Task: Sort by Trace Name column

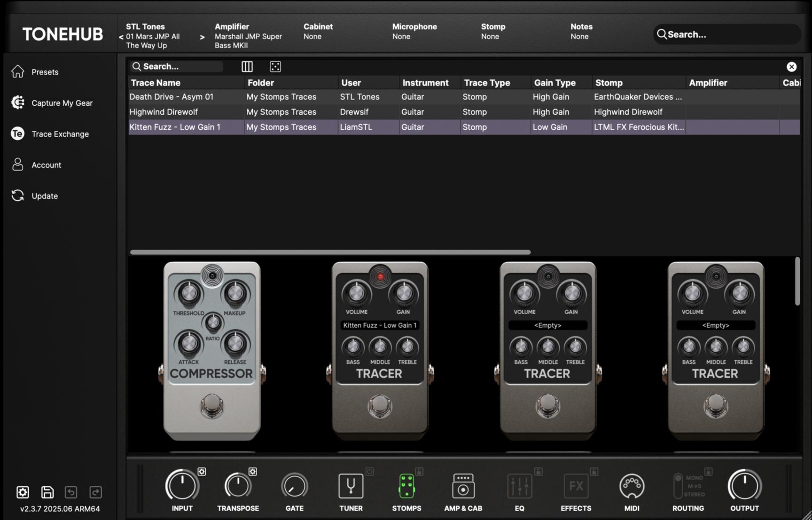Action: click(186, 83)
